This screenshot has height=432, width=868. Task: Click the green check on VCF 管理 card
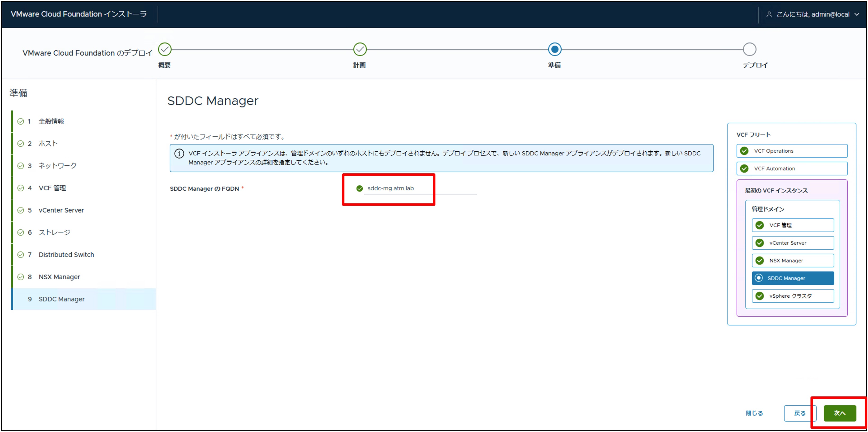tap(759, 225)
